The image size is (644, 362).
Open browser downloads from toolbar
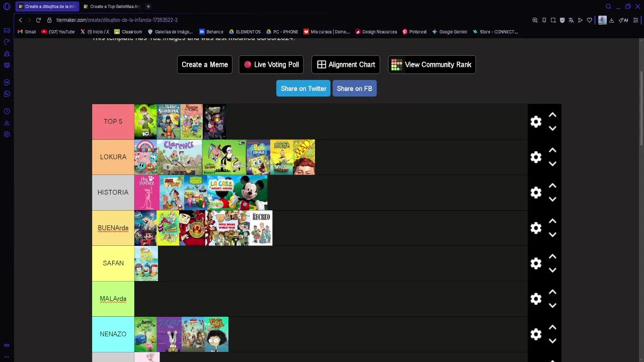point(611,20)
